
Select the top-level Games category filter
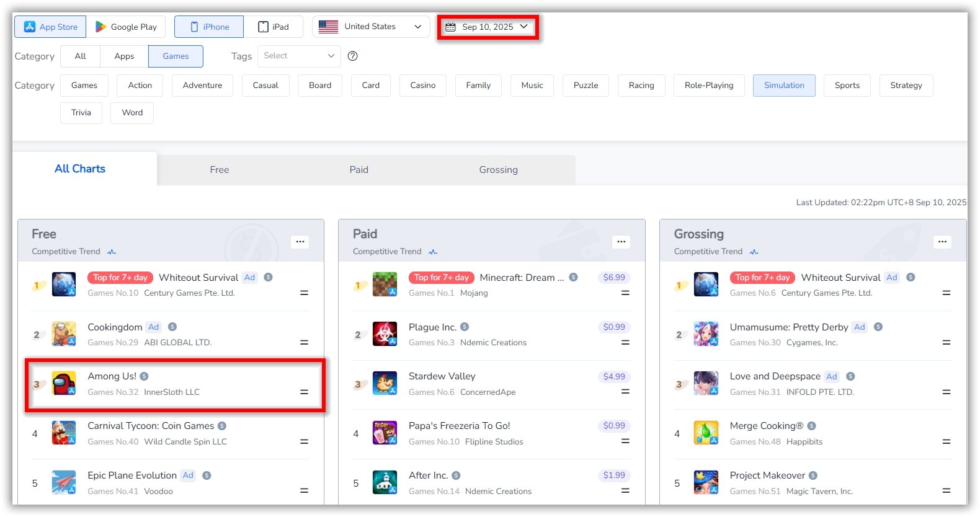click(176, 56)
